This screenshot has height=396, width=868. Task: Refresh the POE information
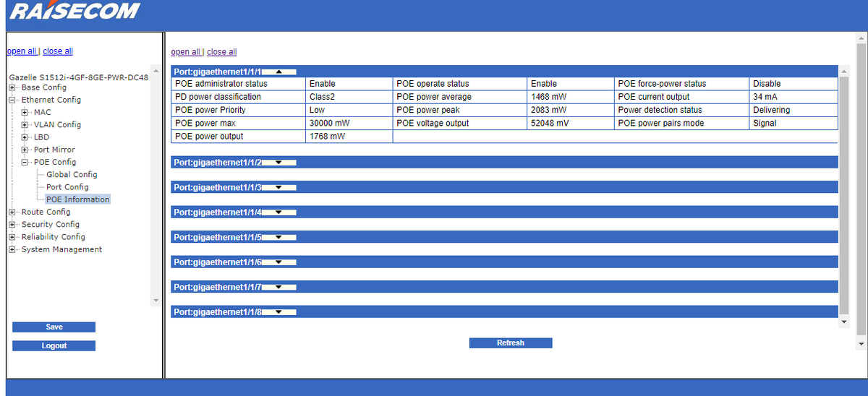(511, 343)
